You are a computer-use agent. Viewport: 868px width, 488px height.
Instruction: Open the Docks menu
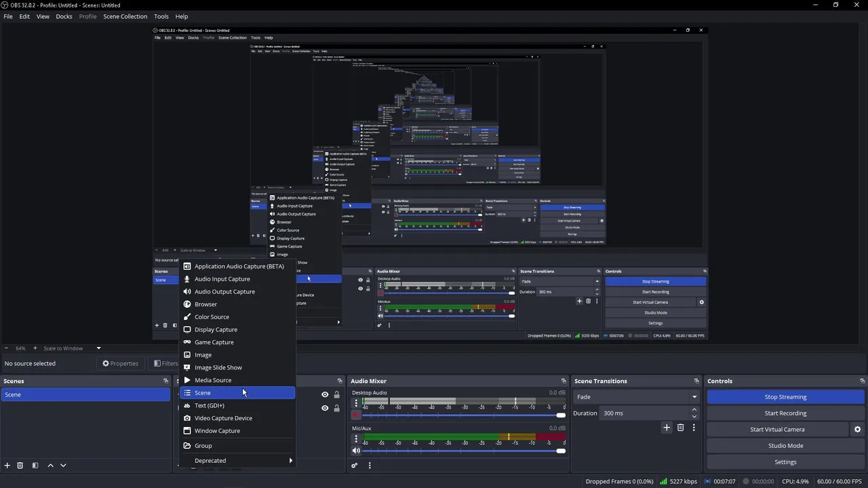click(64, 16)
